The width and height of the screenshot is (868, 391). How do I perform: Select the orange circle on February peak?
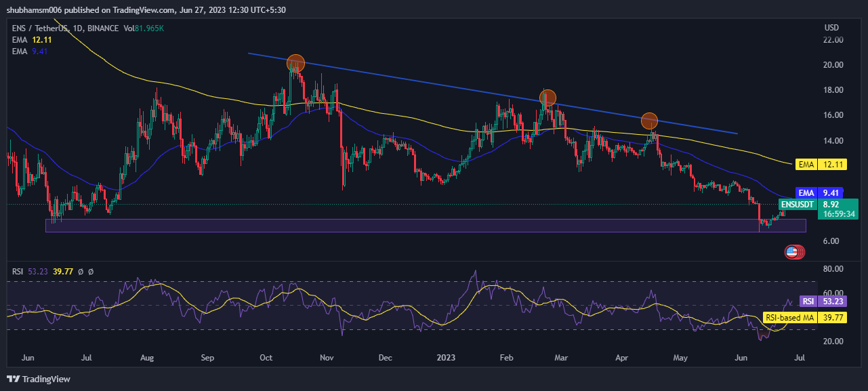(548, 98)
